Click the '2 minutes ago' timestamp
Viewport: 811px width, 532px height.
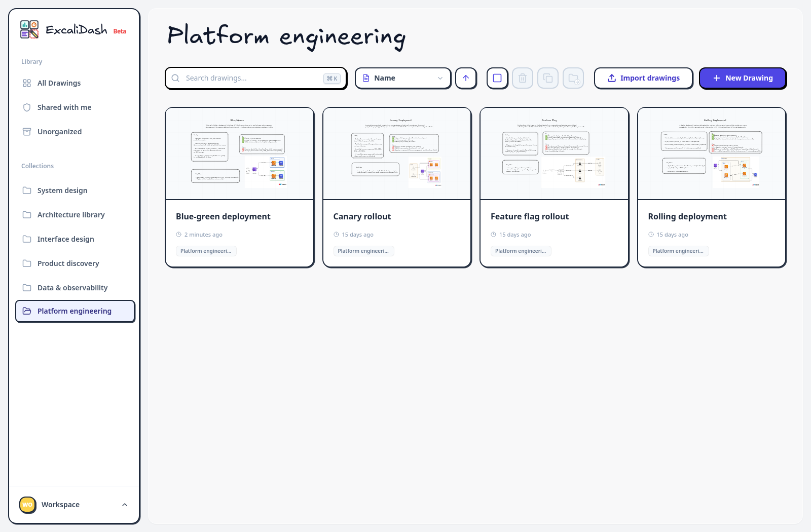203,235
